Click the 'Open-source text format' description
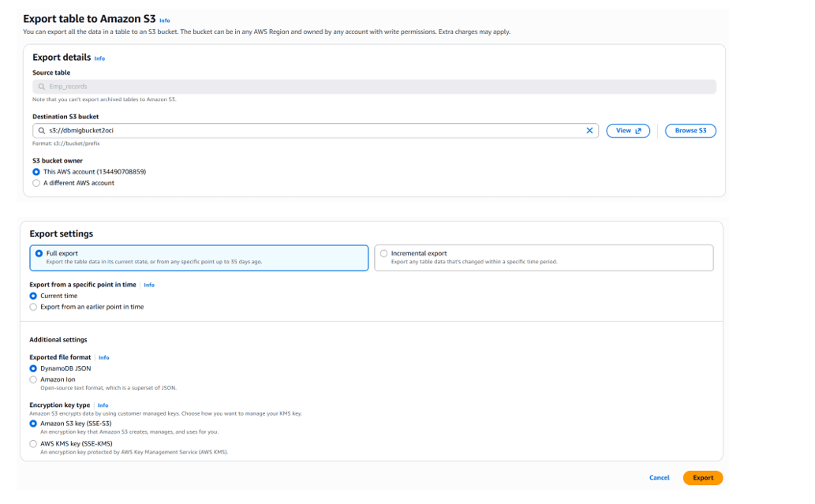 [109, 388]
